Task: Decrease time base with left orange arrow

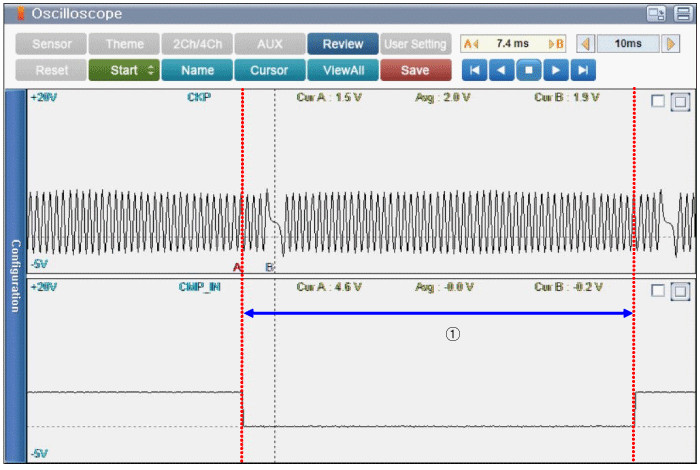Action: click(x=585, y=44)
